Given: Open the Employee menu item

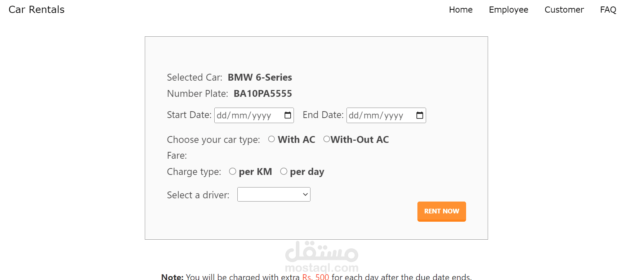Looking at the screenshot, I should click(509, 10).
